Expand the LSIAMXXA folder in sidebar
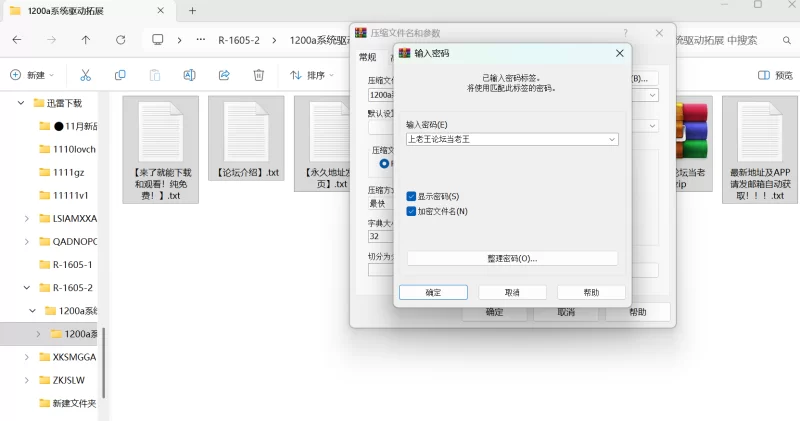 click(x=26, y=218)
